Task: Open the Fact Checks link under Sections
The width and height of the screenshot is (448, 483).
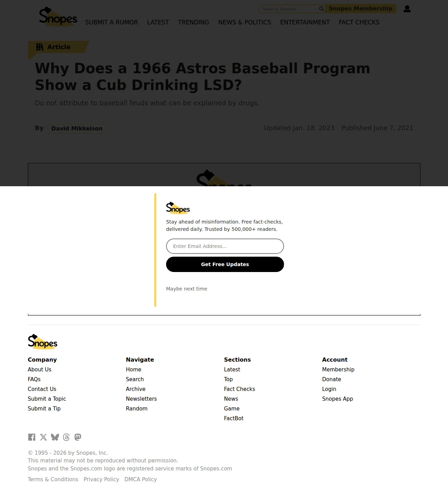Action: tap(239, 389)
